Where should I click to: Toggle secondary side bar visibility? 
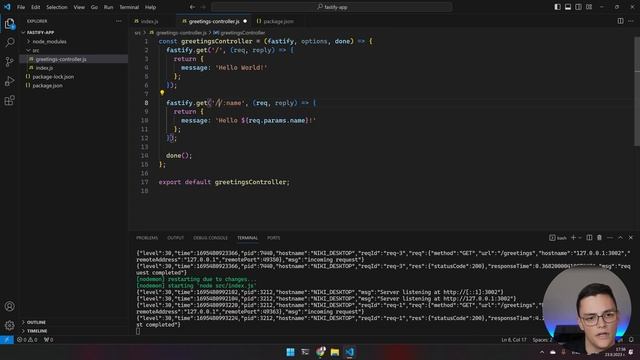pos(578,7)
